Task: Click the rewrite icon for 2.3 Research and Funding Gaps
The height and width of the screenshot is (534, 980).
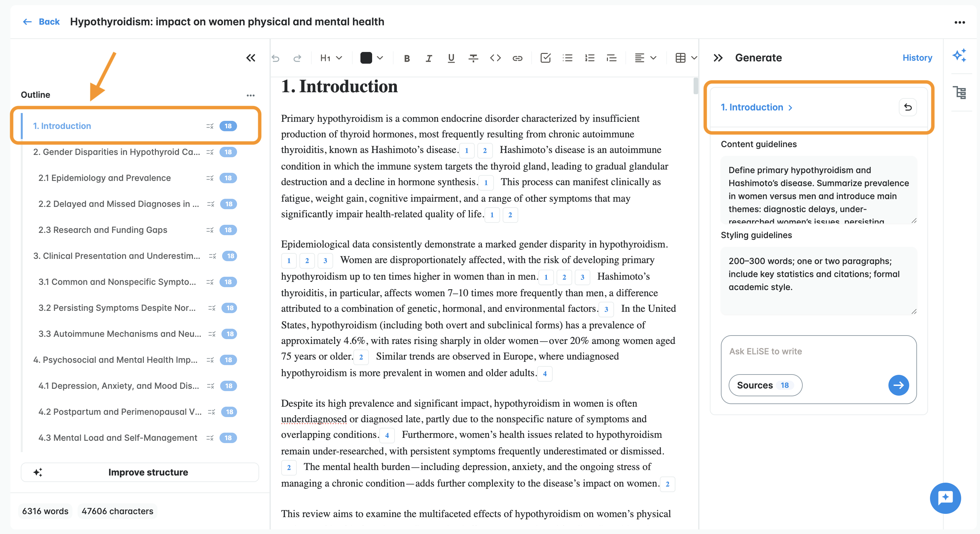Action: coord(210,230)
